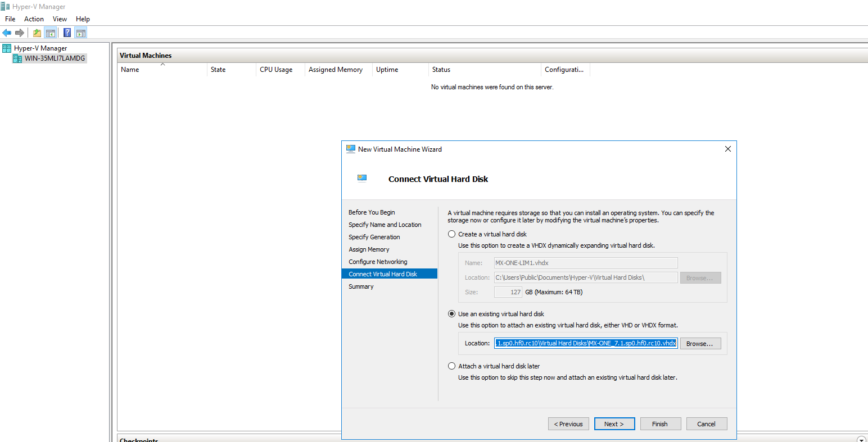Sort the list by Uptime column header
This screenshot has height=442, width=868.
387,70
